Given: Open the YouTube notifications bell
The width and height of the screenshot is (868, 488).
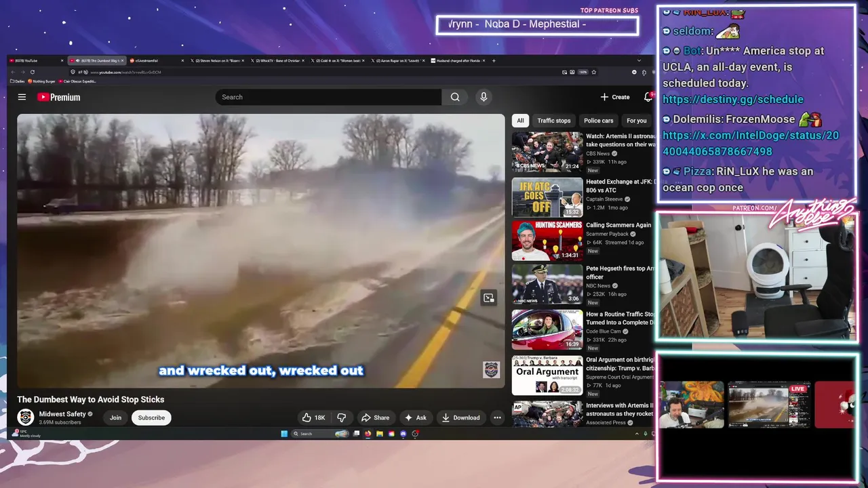Looking at the screenshot, I should pyautogui.click(x=648, y=97).
